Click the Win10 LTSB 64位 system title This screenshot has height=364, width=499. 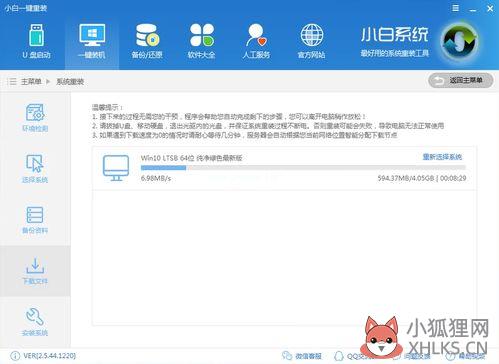point(191,158)
